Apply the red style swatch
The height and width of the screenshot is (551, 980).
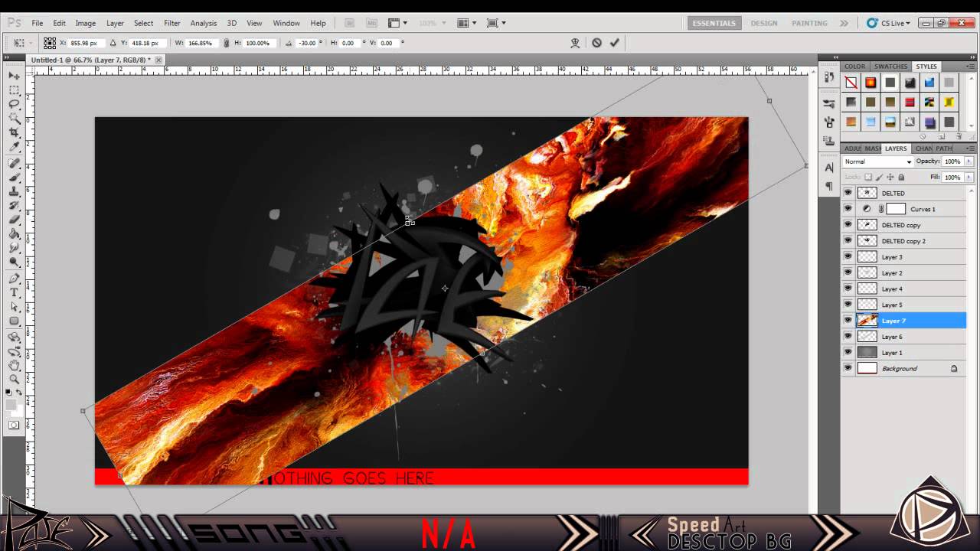coord(910,102)
